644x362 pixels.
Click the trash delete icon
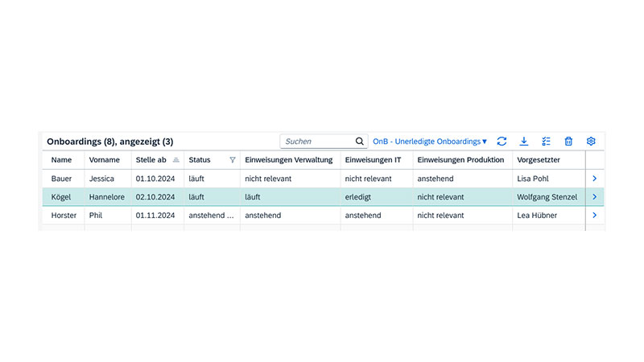pos(568,142)
